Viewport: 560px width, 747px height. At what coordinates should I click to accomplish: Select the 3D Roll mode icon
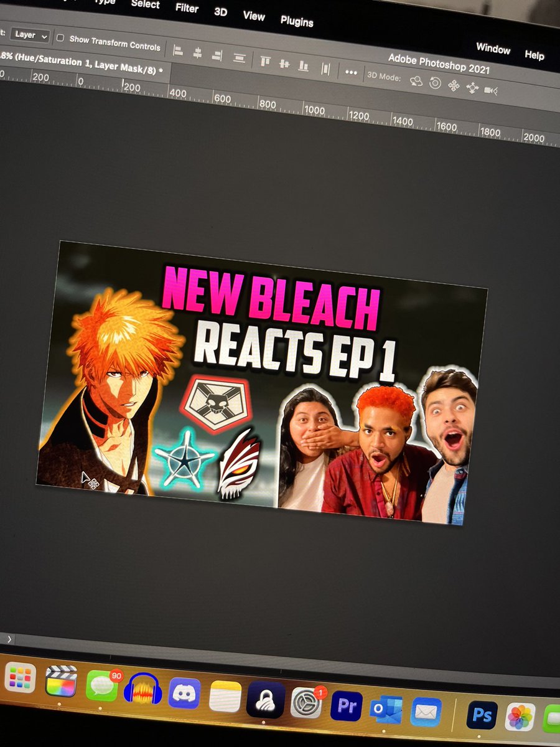click(x=435, y=83)
